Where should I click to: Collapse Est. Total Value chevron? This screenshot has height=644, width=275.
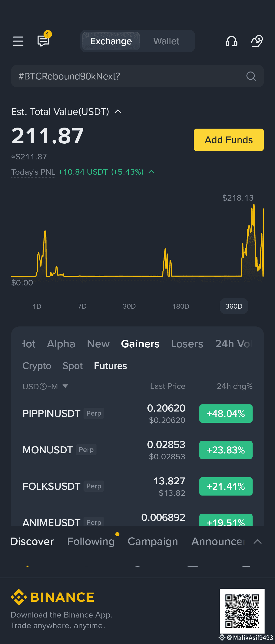pos(118,112)
